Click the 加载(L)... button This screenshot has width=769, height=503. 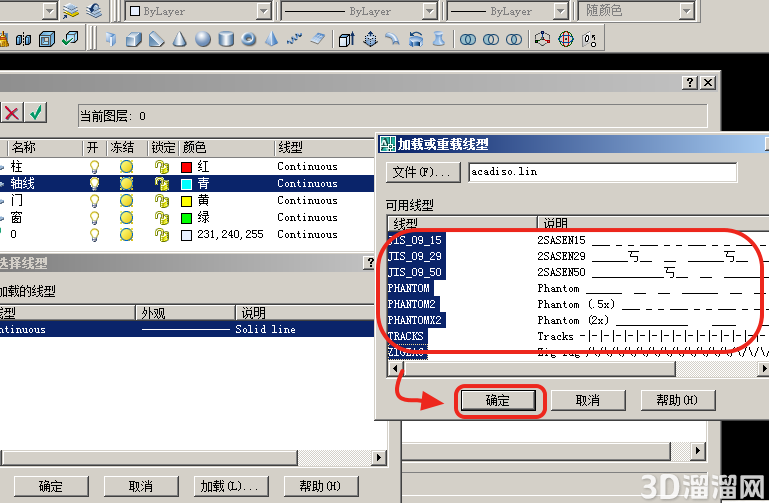tap(231, 486)
